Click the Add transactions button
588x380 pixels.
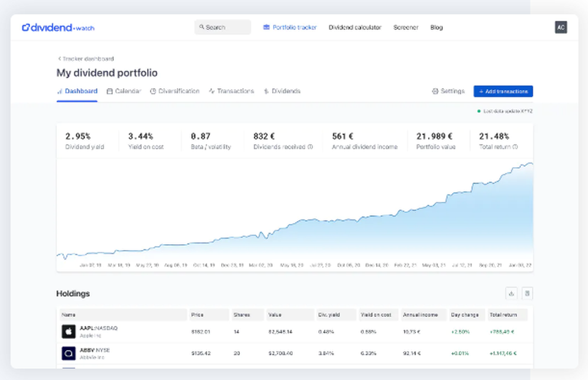[503, 91]
